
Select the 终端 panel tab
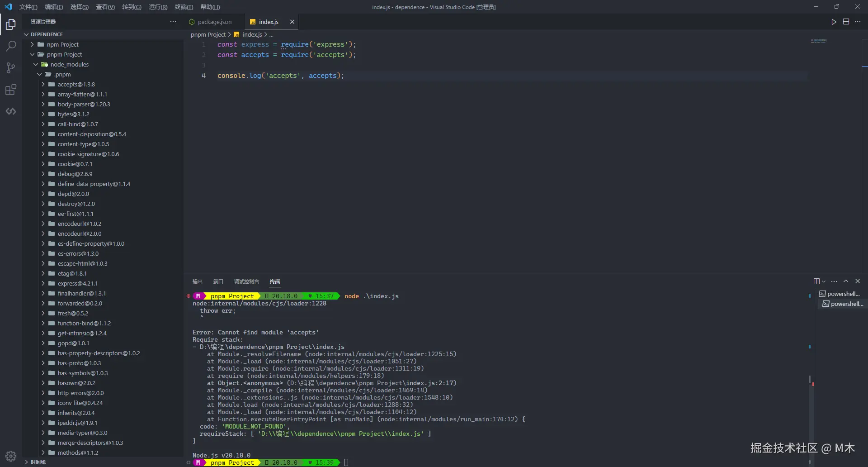(275, 281)
